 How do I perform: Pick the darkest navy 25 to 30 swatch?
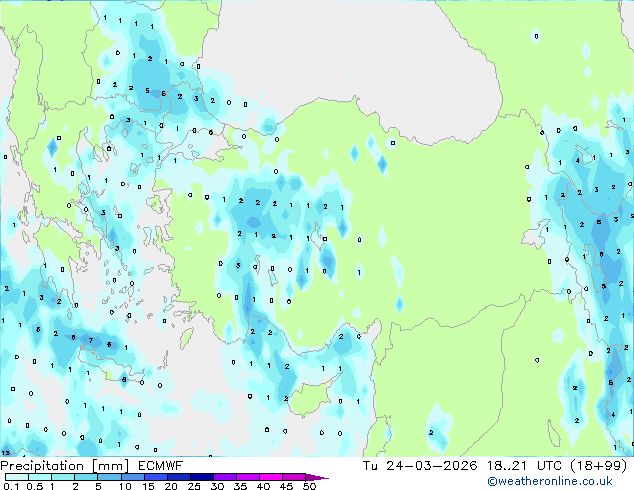click(201, 477)
